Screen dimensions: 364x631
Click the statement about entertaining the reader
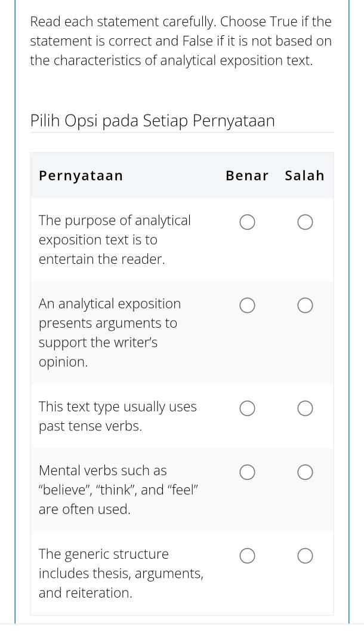[x=115, y=239]
